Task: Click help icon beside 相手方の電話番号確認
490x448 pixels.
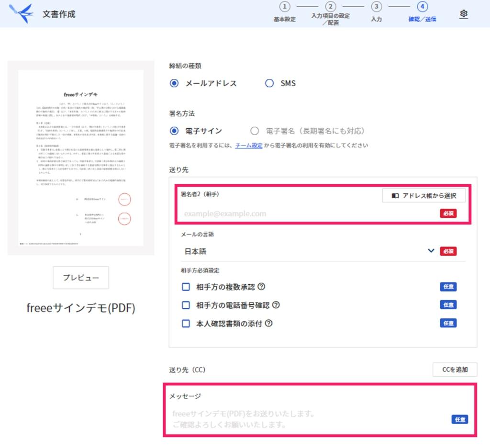Action: point(276,305)
